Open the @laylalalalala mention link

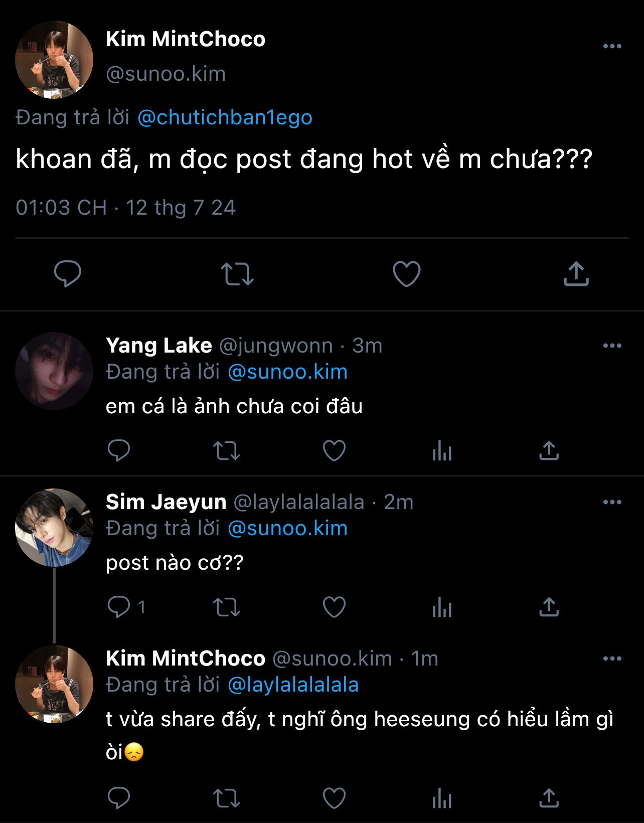coord(293,685)
